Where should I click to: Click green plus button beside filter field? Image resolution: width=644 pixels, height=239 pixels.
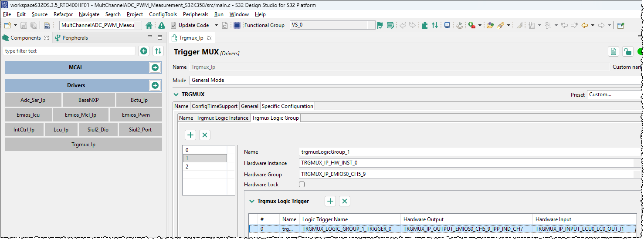[x=144, y=51]
